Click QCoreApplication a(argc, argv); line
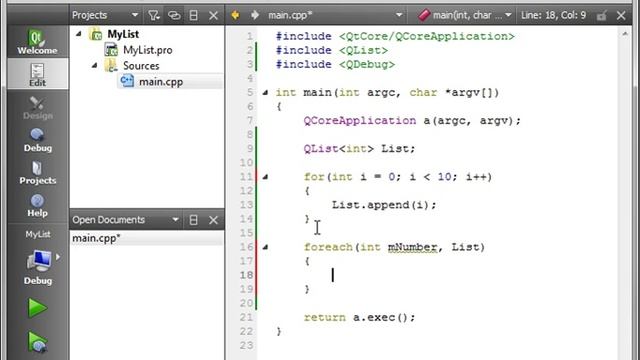The width and height of the screenshot is (640, 360). pos(412,121)
